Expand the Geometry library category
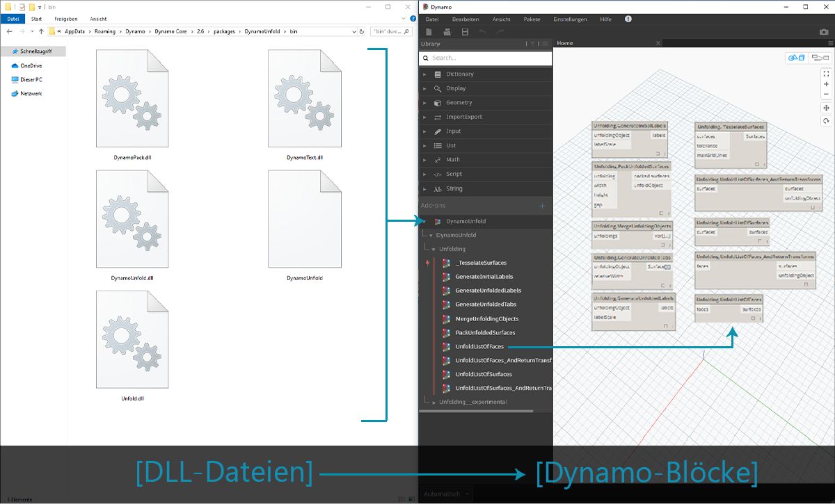The width and height of the screenshot is (835, 504). click(486, 103)
